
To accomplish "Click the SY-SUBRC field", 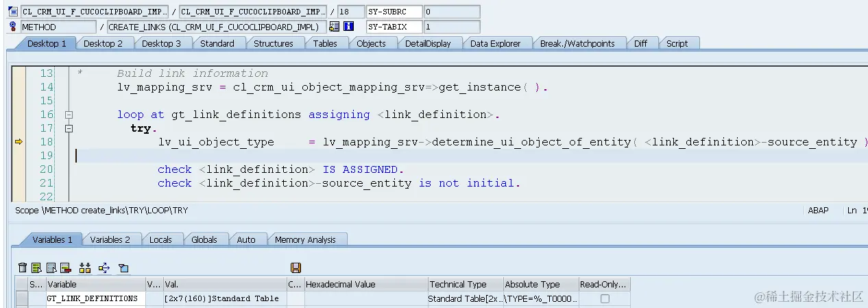I will [x=394, y=12].
